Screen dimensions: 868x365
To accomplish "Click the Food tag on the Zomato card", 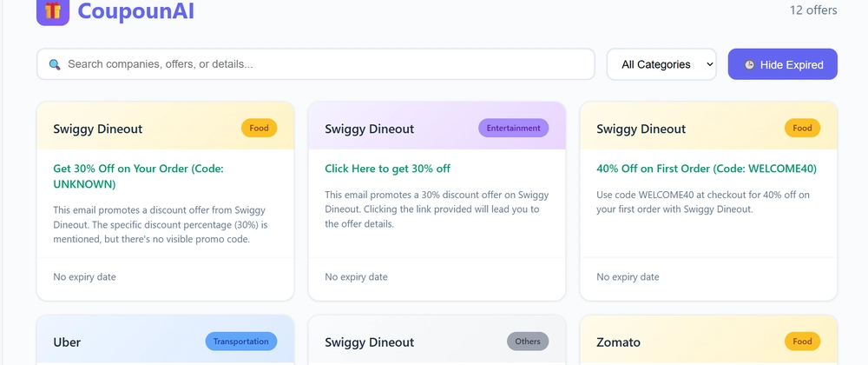I will click(802, 342).
